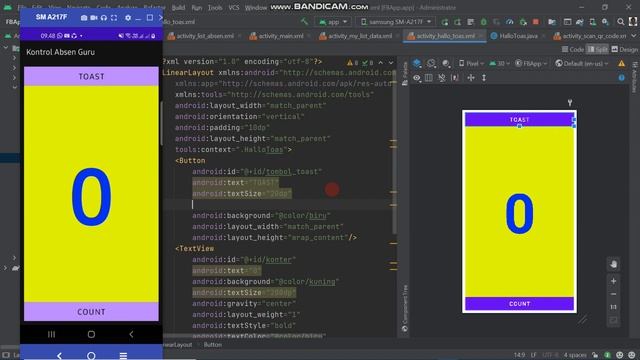Viewport: 640px width, 360px height.
Task: Click the vertical expand arrow icon in the design toolbar
Action: (x=484, y=78)
